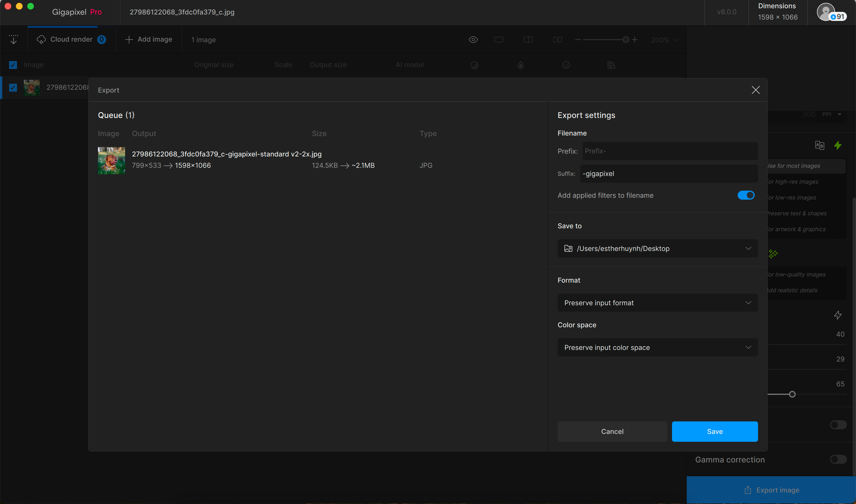Select the single view layout icon
Image resolution: width=856 pixels, height=504 pixels.
pyautogui.click(x=498, y=40)
